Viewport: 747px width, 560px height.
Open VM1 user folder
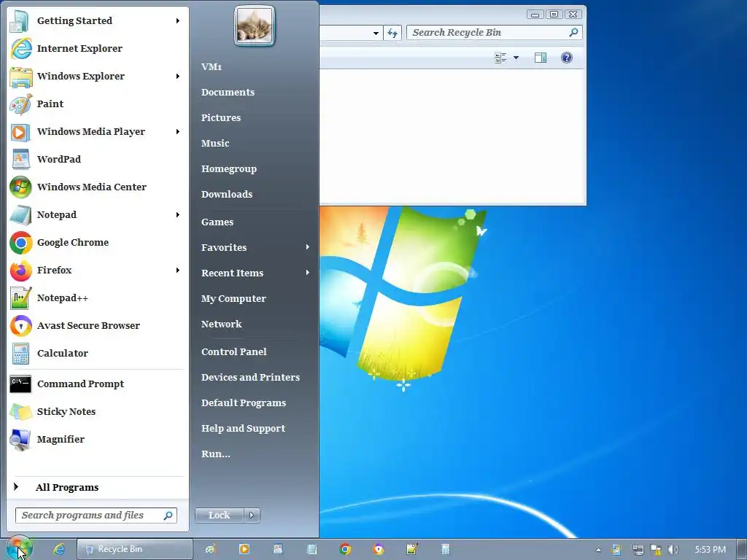[x=212, y=66]
